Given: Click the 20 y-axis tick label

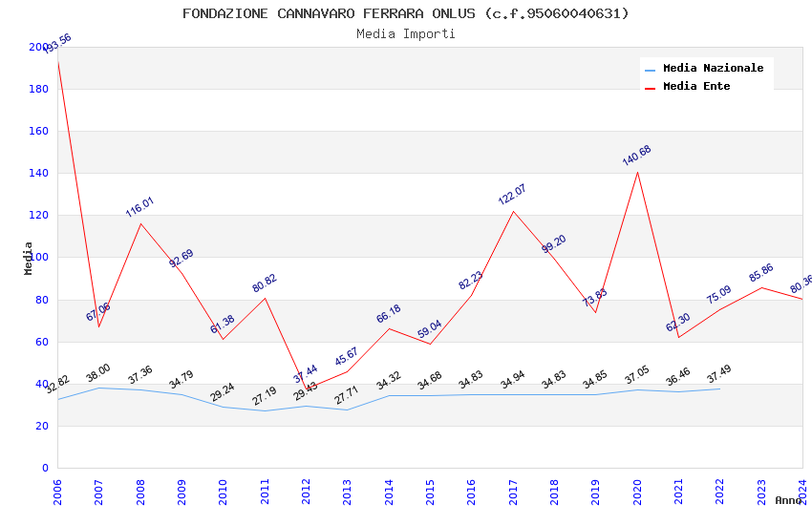Looking at the screenshot, I should pos(42,426).
